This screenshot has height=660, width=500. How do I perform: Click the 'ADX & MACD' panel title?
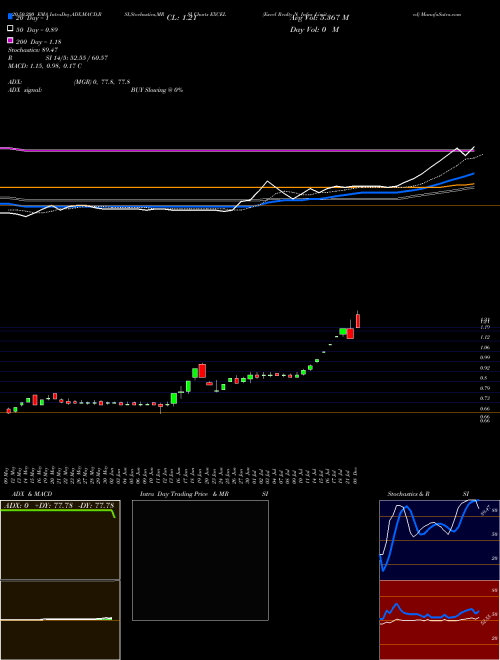pos(32,494)
